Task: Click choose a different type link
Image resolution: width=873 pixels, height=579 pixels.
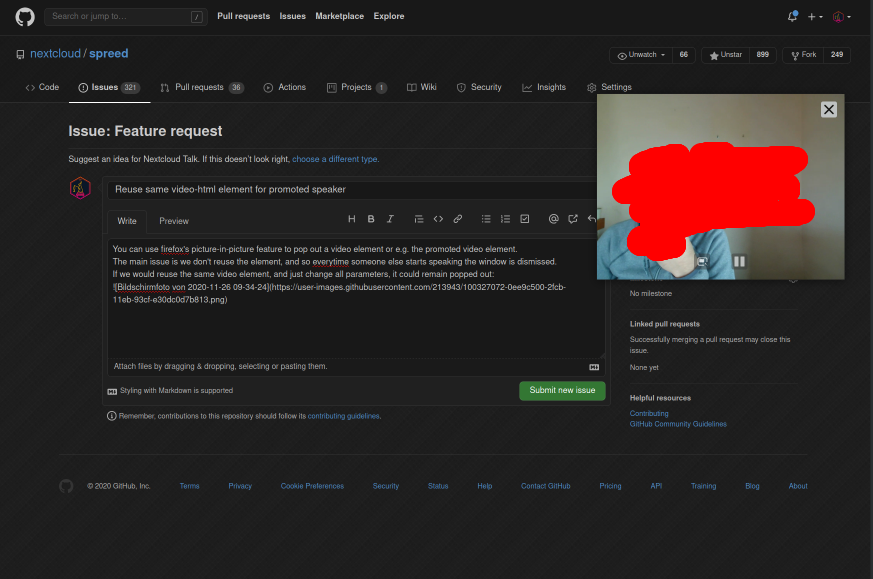Action: tap(335, 159)
